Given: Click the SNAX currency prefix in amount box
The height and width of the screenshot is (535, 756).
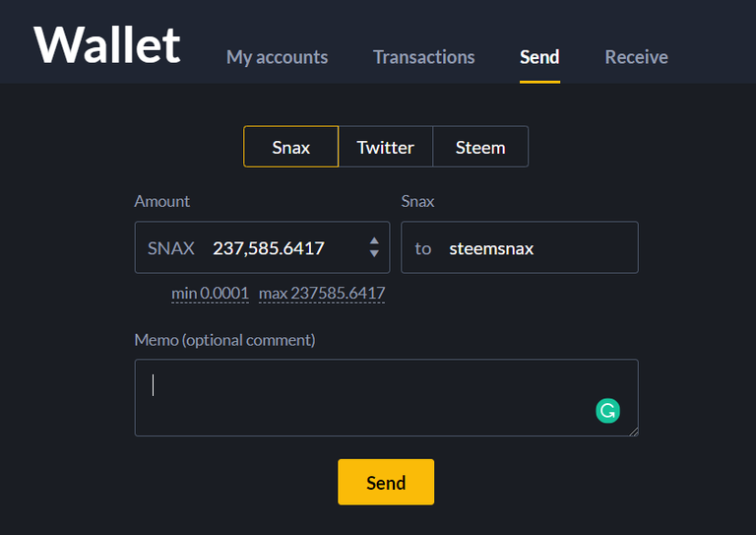Looking at the screenshot, I should coord(170,248).
